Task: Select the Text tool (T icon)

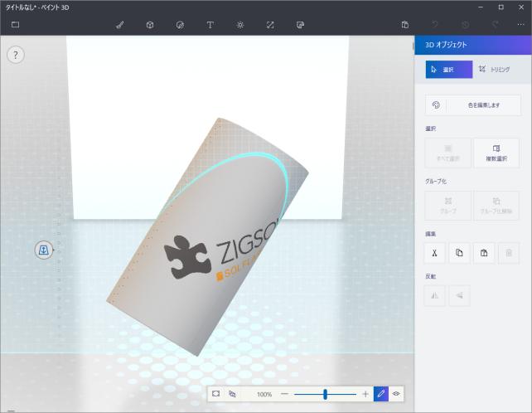Action: pyautogui.click(x=210, y=25)
